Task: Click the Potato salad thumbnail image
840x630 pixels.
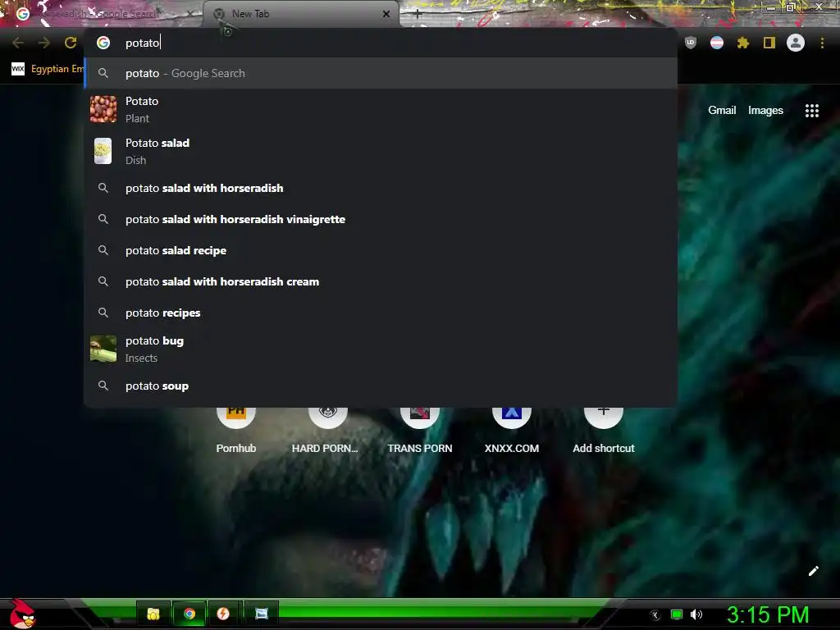Action: (x=103, y=151)
